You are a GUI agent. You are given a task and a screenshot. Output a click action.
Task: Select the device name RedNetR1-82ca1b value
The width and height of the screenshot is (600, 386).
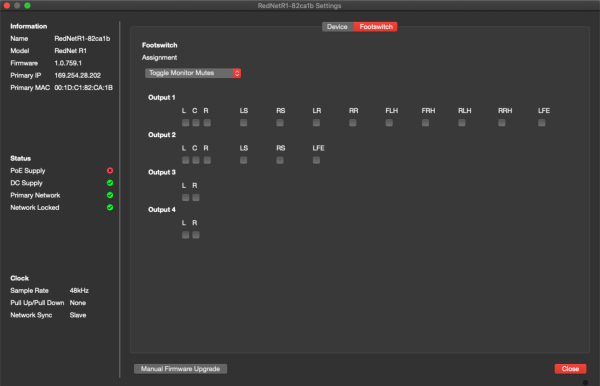[x=82, y=39]
